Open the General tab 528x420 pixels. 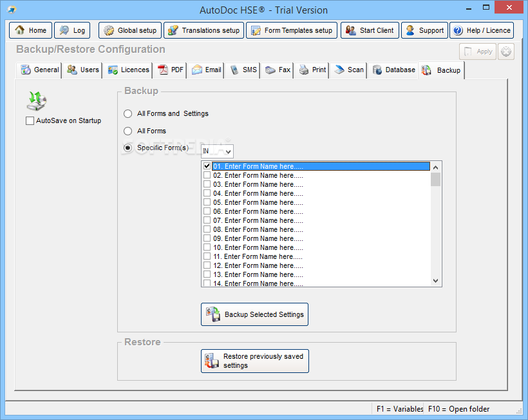39,70
